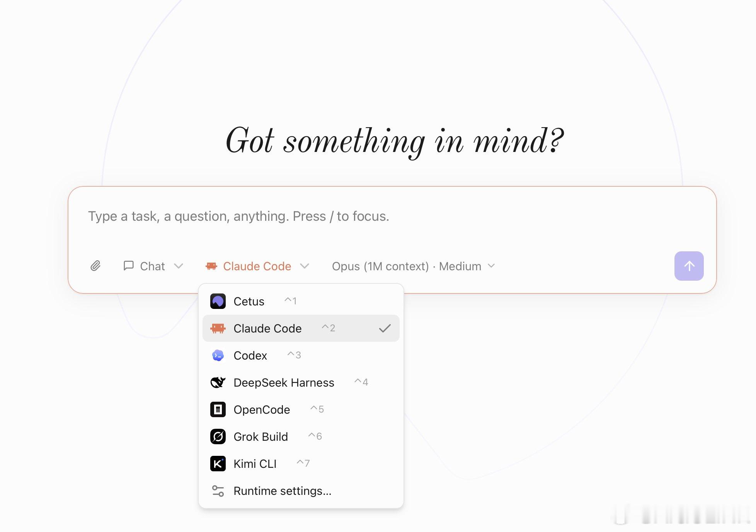Open Runtime settings...

[x=301, y=491]
